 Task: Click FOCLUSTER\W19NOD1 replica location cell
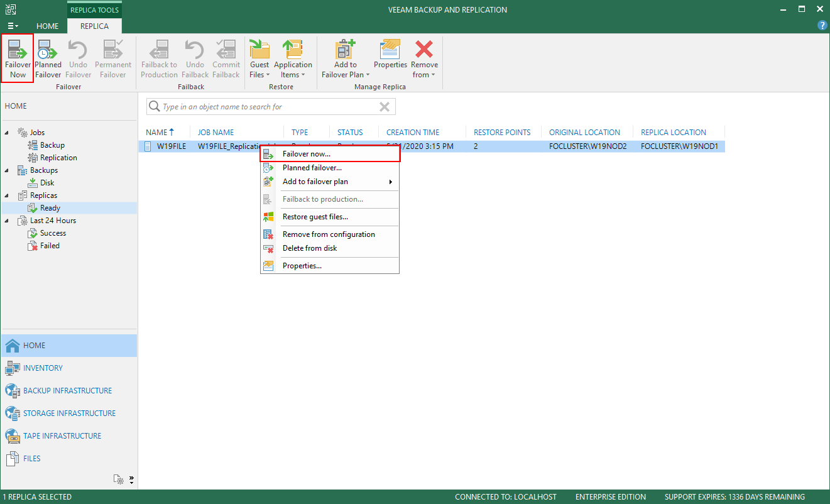point(679,146)
